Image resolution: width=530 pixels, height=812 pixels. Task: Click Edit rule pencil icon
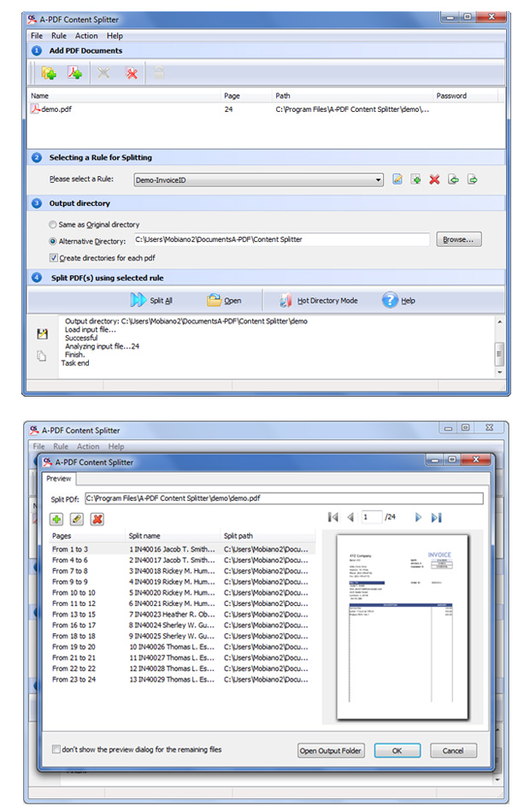pos(397,179)
